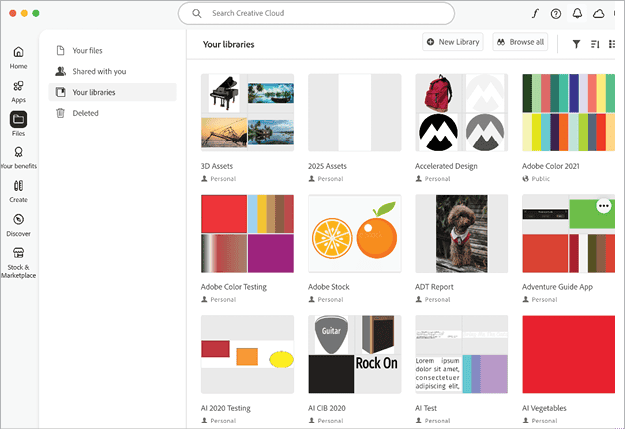Click the Search Creative Cloud field
The image size is (625, 429).
[316, 13]
